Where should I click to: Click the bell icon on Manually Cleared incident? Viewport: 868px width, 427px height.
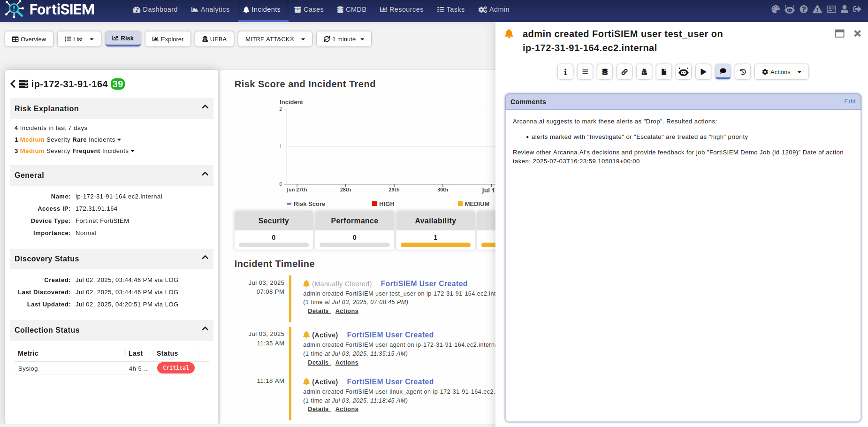click(x=306, y=283)
